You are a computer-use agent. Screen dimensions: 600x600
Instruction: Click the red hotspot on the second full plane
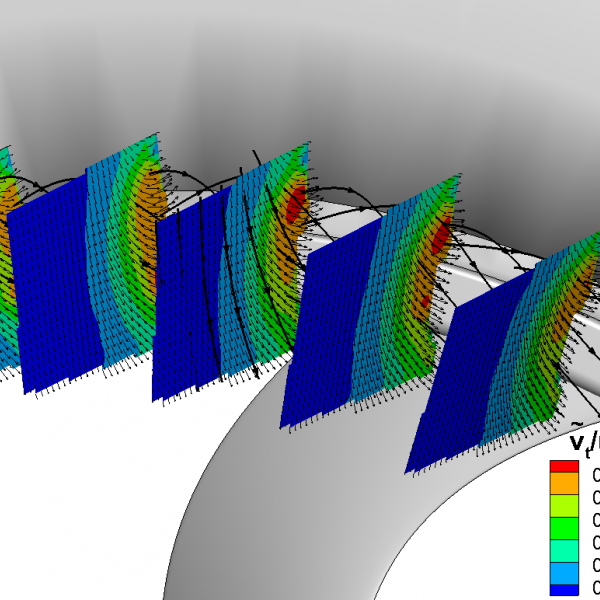296,206
